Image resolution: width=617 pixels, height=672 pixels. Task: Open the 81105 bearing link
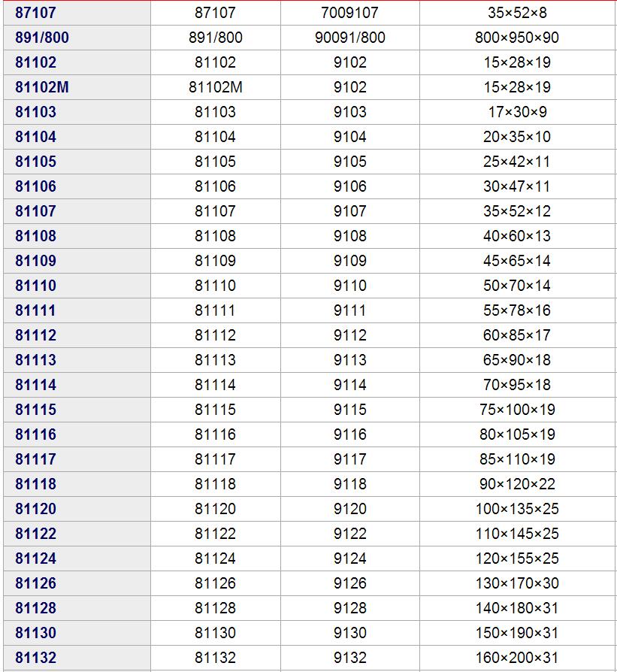[35, 162]
